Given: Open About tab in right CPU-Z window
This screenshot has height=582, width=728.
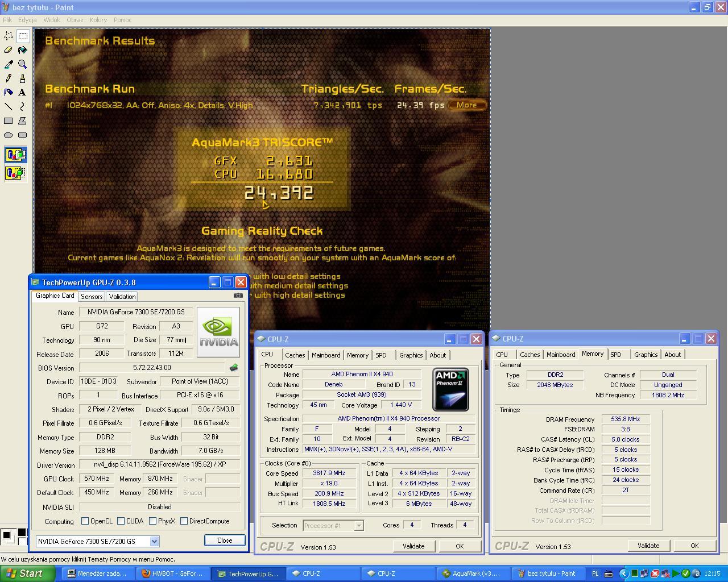Looking at the screenshot, I should point(672,355).
